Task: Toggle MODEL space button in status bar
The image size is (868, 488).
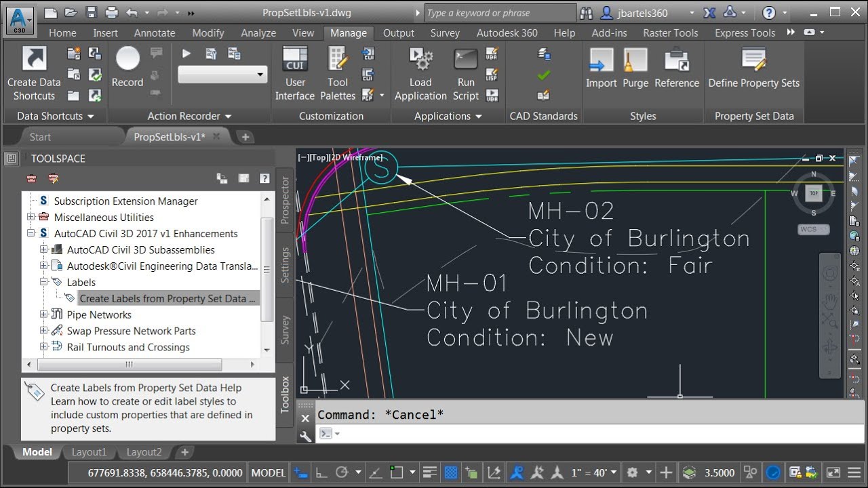Action: (x=268, y=472)
